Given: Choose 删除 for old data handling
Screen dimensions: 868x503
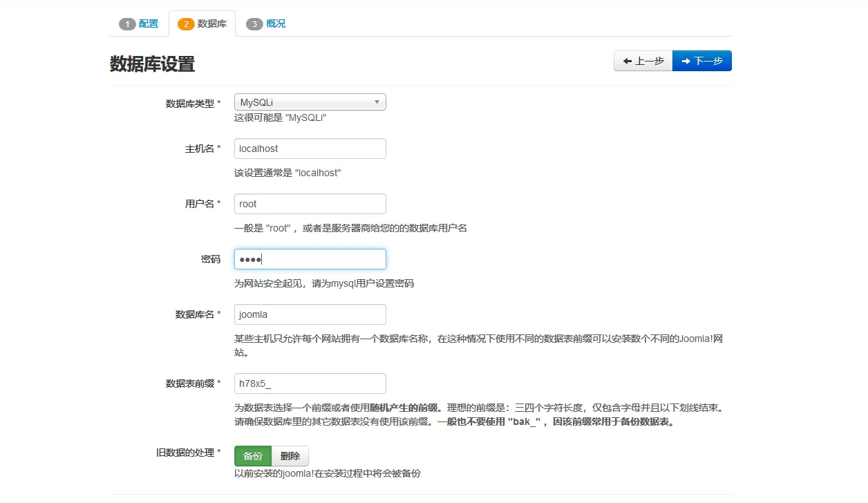Looking at the screenshot, I should (x=290, y=456).
